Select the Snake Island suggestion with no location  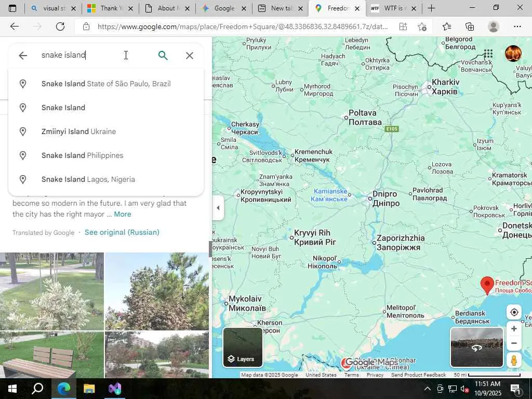tap(106, 108)
